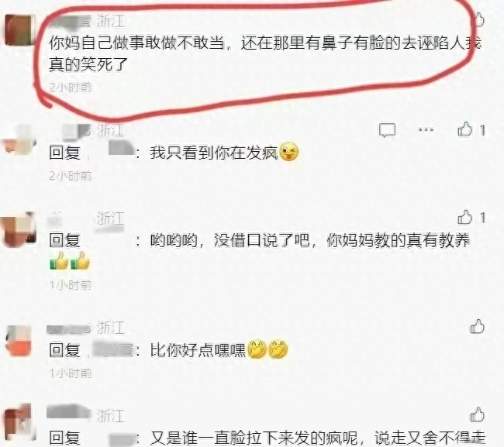
Task: Open three-dot more options on second comment
Action: 426,129
